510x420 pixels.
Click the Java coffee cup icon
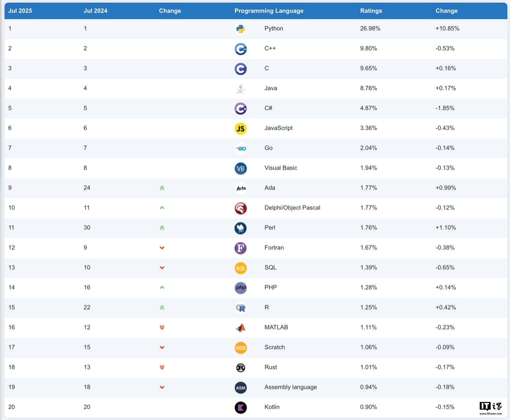click(240, 89)
